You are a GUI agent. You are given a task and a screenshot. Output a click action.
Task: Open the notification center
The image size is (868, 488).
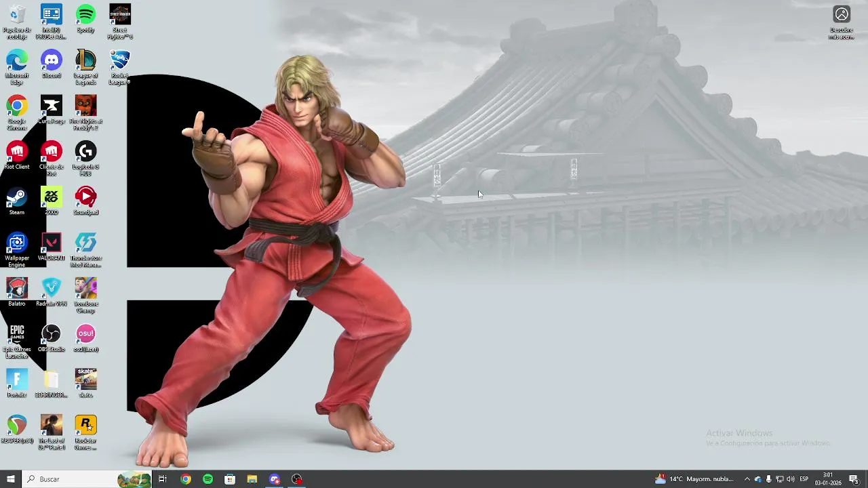[854, 479]
